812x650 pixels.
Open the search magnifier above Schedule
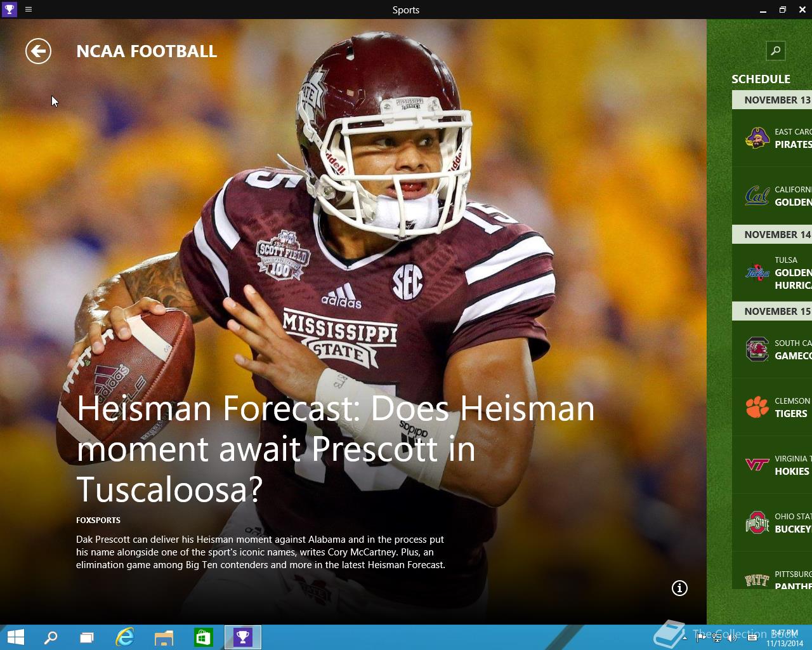775,51
